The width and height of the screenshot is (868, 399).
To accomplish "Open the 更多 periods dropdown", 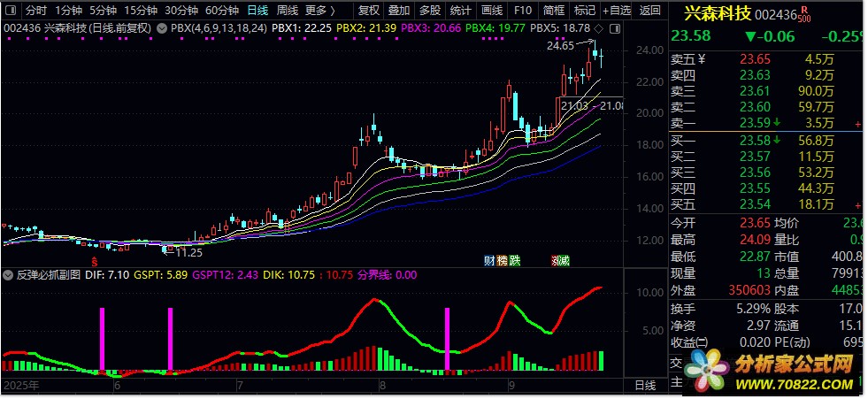I will coord(320,10).
